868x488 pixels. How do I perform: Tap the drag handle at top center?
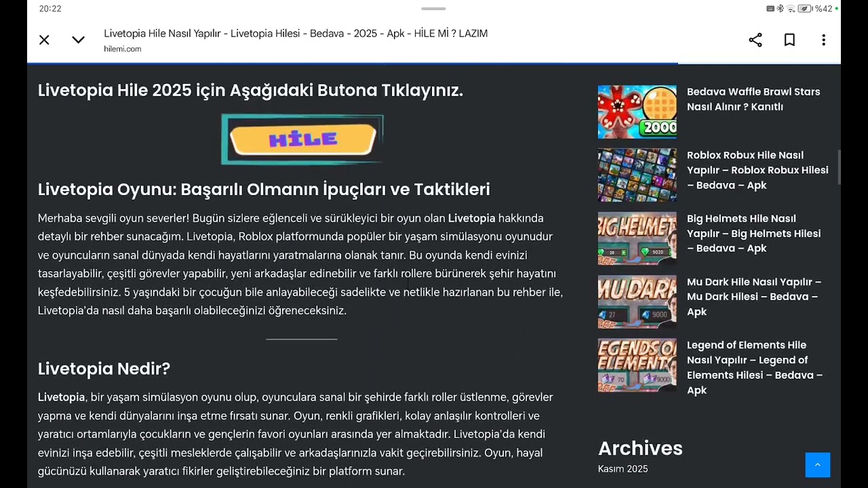(433, 9)
